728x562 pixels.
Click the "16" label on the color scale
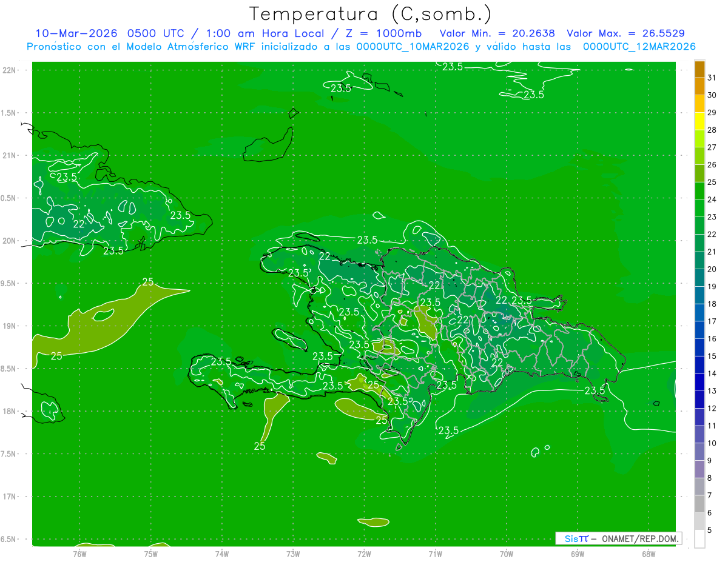pyautogui.click(x=712, y=339)
